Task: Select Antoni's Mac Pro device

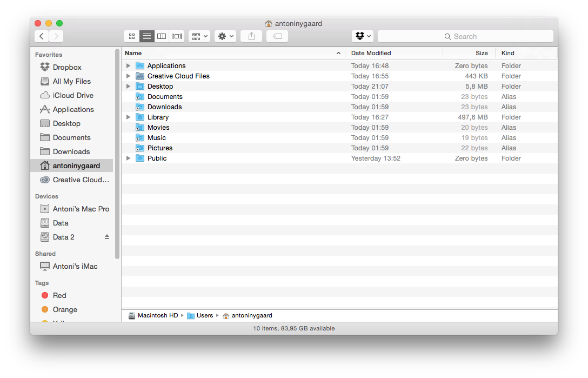Action: [x=72, y=209]
